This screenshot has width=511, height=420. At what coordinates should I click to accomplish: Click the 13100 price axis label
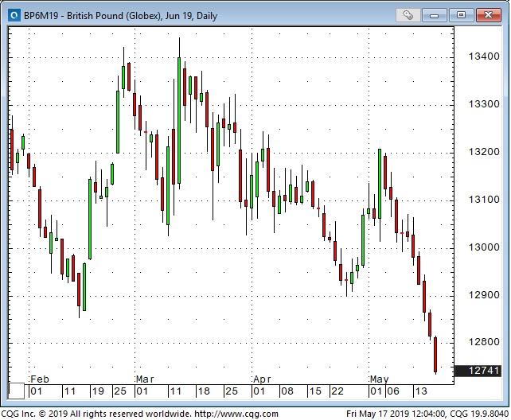pyautogui.click(x=484, y=199)
